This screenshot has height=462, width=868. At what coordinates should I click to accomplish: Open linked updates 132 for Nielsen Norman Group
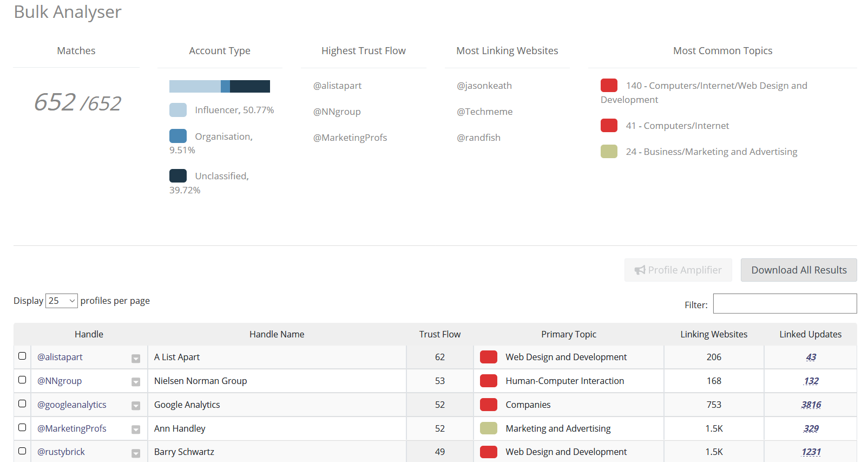tap(811, 381)
